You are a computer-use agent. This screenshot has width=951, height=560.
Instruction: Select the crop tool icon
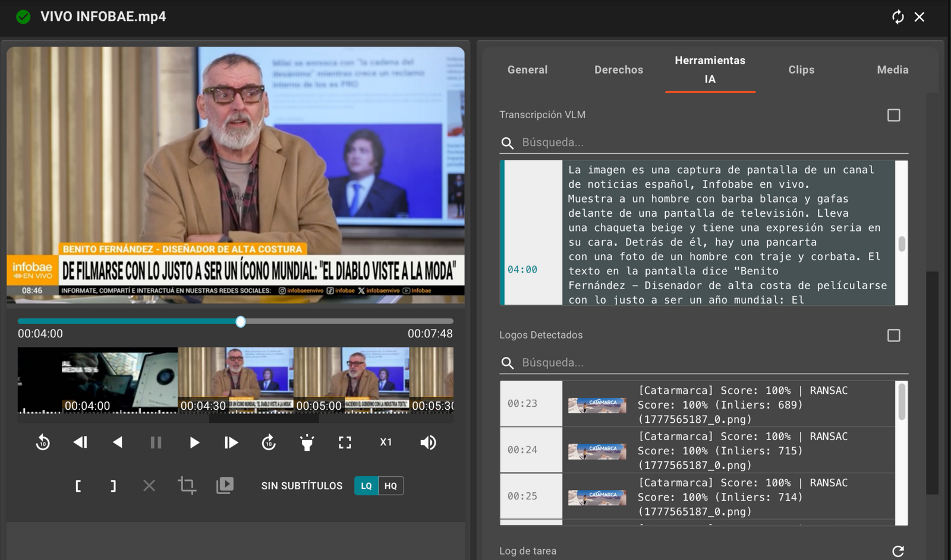click(x=187, y=486)
